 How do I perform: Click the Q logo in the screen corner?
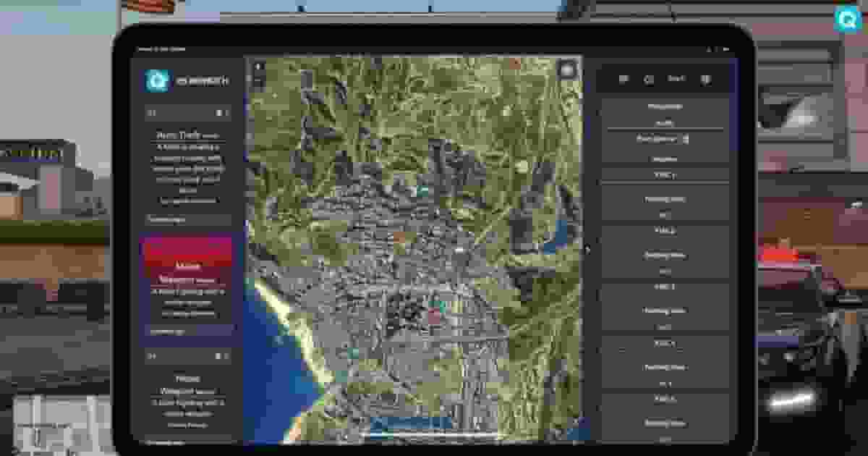pyautogui.click(x=848, y=20)
